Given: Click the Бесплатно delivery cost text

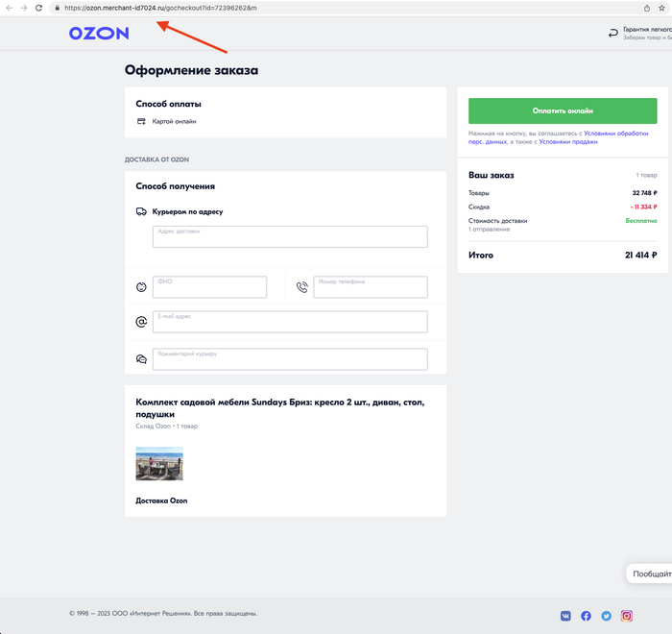Looking at the screenshot, I should 641,221.
